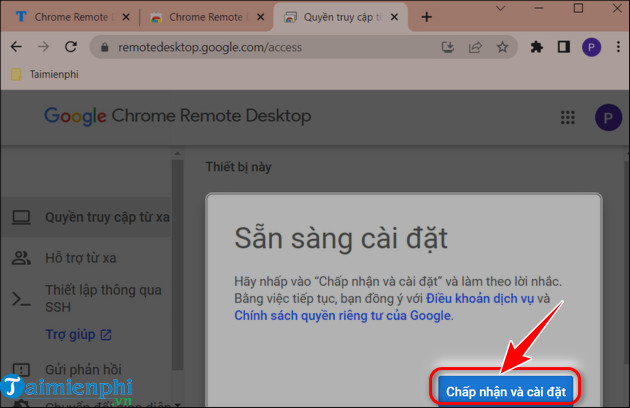Click the Thiết bị này heading text
This screenshot has height=408, width=630.
coord(238,167)
